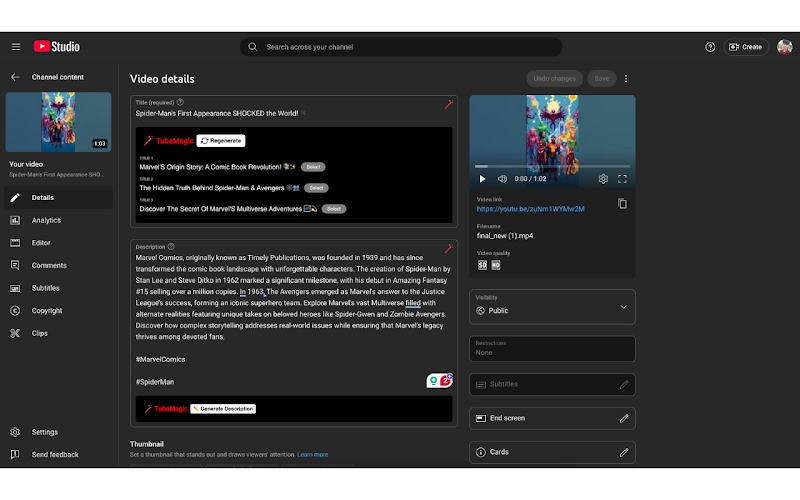Click the search across your channel field
This screenshot has height=500, width=800.
point(401,47)
